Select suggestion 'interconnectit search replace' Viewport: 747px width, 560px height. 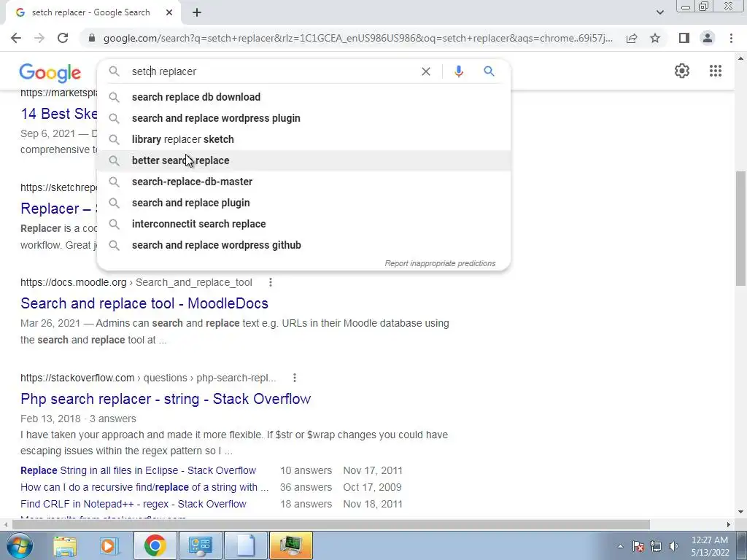coord(303,224)
